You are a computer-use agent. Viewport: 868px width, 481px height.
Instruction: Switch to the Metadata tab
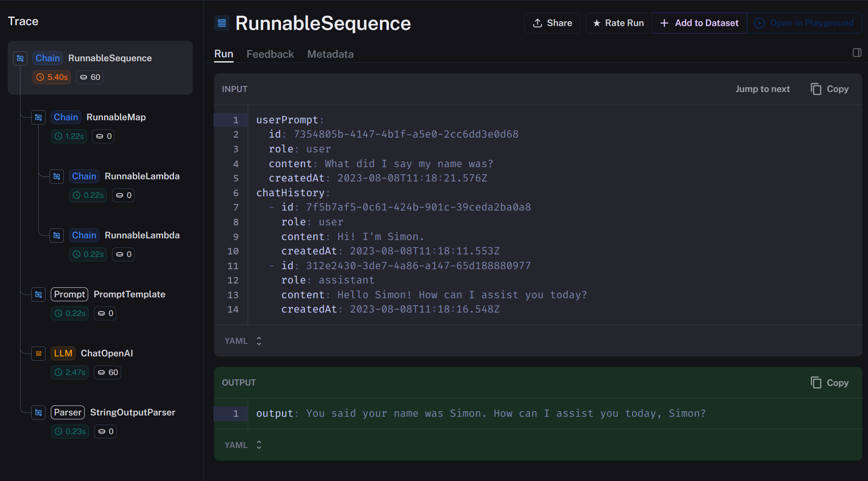point(330,54)
